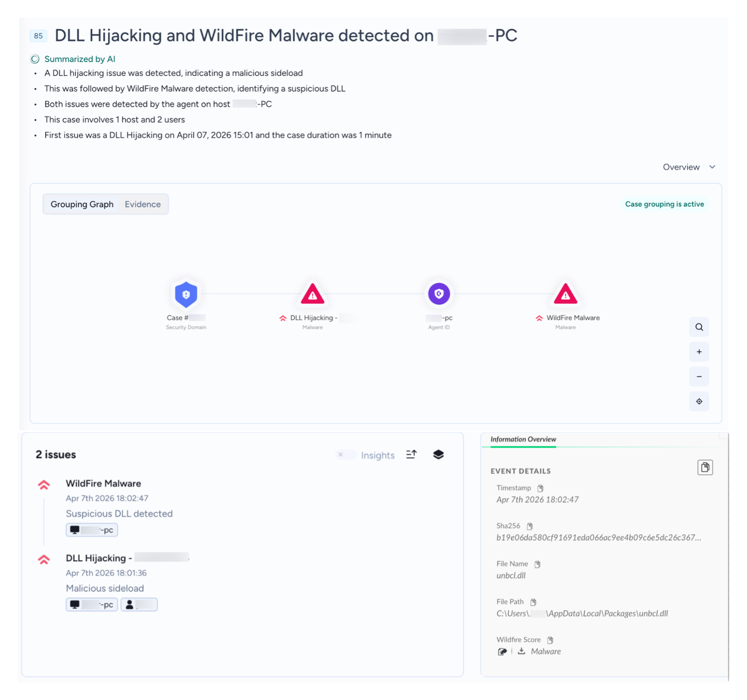Copy the File Path value
Viewport: 747px width, 700px height.
pos(533,602)
